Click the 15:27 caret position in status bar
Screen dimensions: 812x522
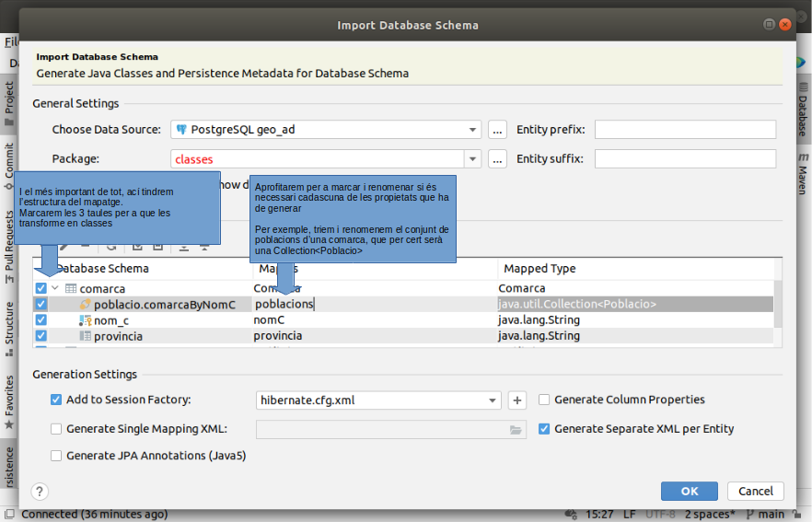pyautogui.click(x=599, y=515)
